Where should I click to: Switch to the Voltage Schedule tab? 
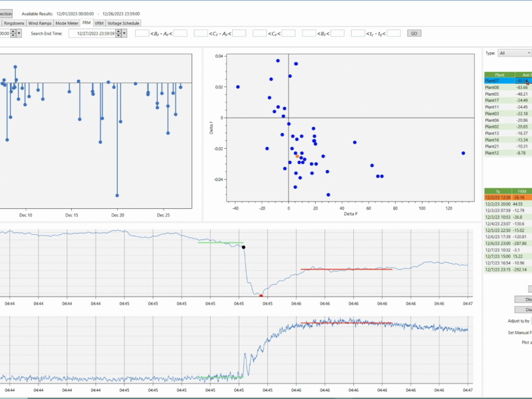coord(124,22)
